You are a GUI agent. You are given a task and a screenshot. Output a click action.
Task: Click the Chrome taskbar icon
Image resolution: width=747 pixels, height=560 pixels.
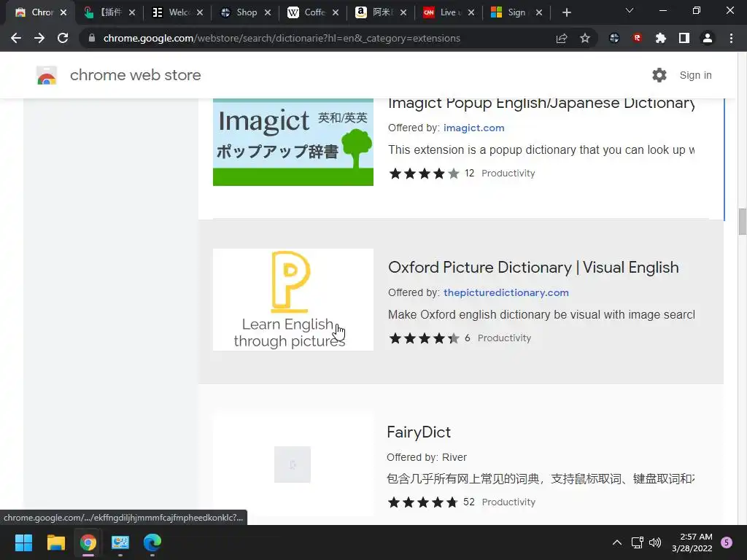point(88,542)
